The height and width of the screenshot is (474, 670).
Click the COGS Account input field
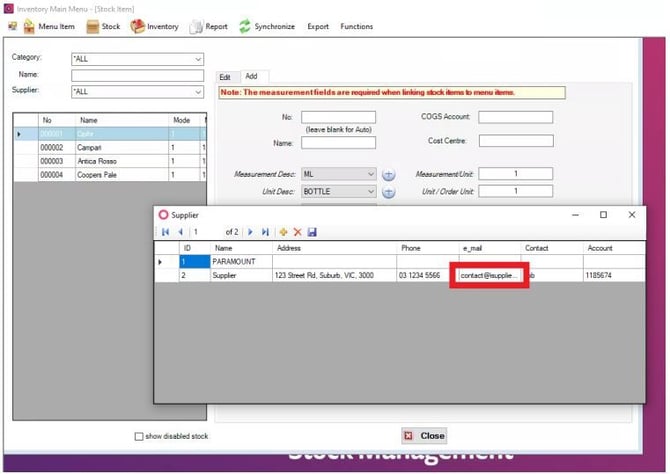coord(515,117)
